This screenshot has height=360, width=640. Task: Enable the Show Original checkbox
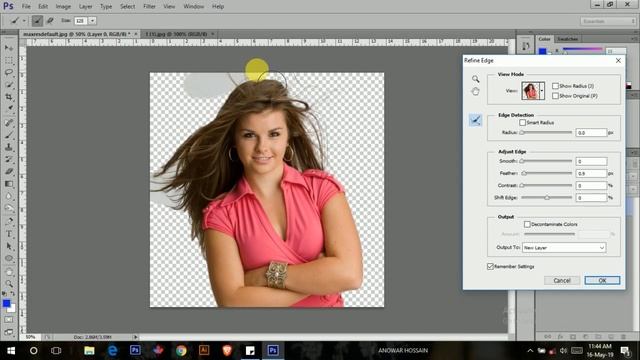tap(555, 96)
